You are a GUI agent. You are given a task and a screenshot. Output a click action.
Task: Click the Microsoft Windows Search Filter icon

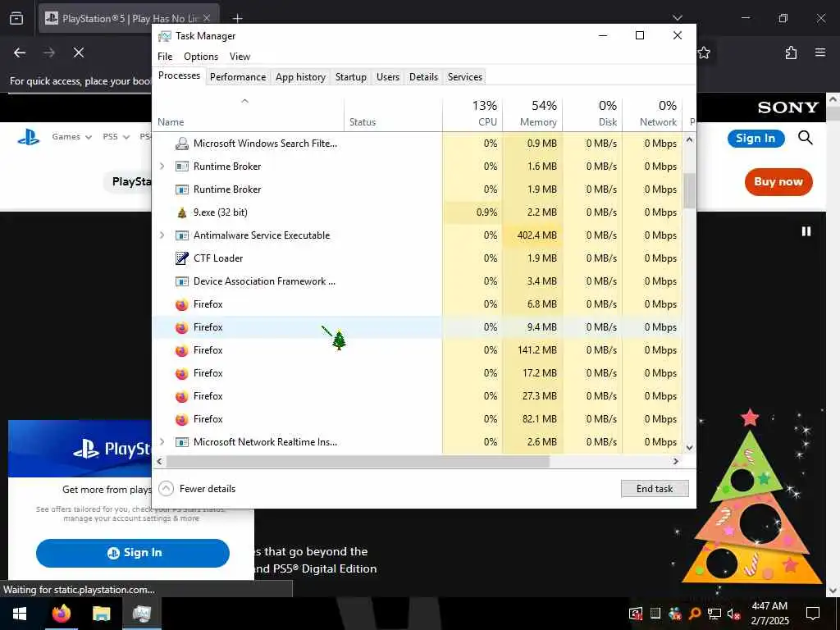182,144
